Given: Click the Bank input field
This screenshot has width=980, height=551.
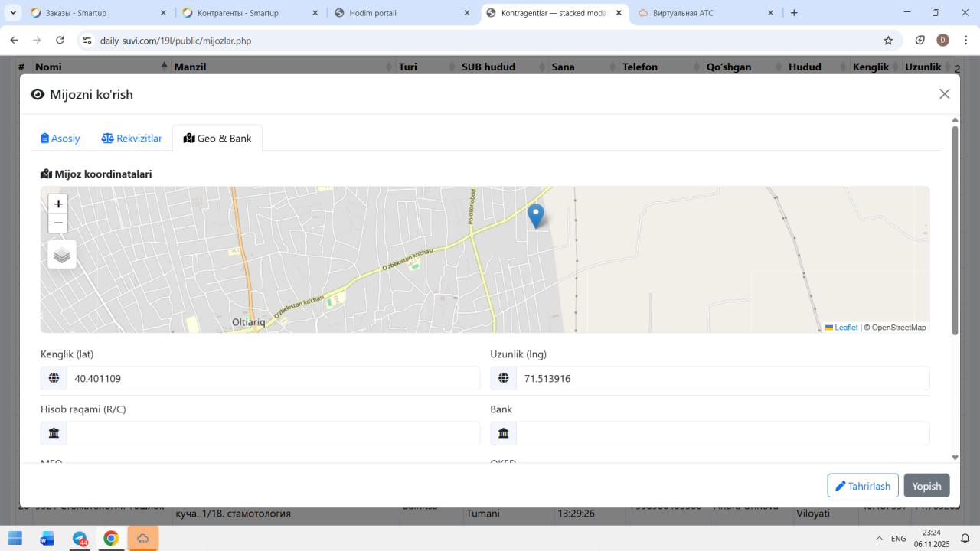Looking at the screenshot, I should 723,433.
